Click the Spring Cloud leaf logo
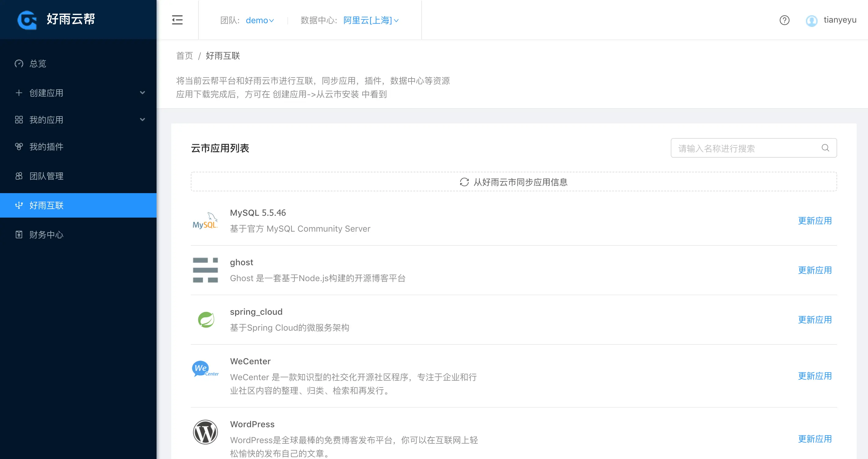This screenshot has height=459, width=868. click(x=206, y=320)
